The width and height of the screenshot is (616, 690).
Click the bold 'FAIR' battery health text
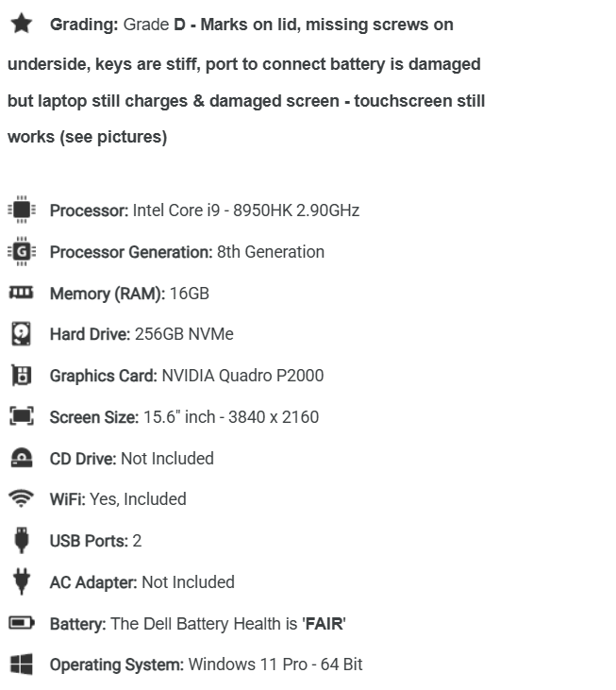click(x=324, y=624)
